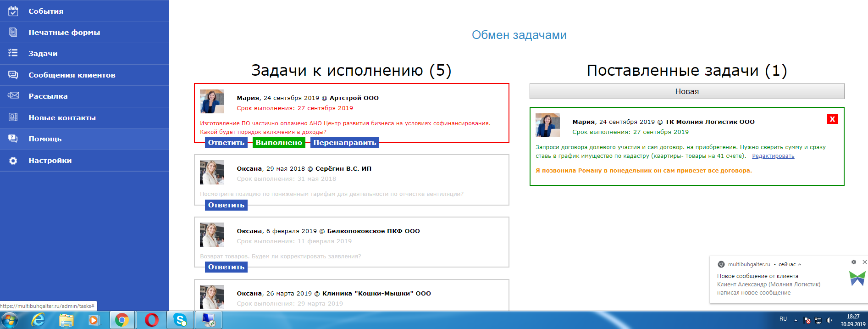Screen dimensions: 868x329
Task: Click the Рассылка envelope icon
Action: (13, 96)
